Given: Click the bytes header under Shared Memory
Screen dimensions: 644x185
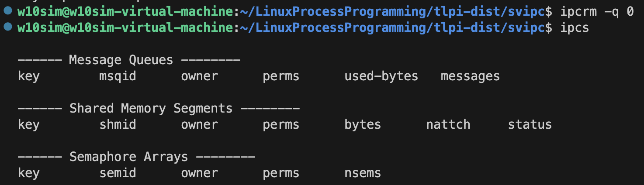Looking at the screenshot, I should click(x=363, y=125).
